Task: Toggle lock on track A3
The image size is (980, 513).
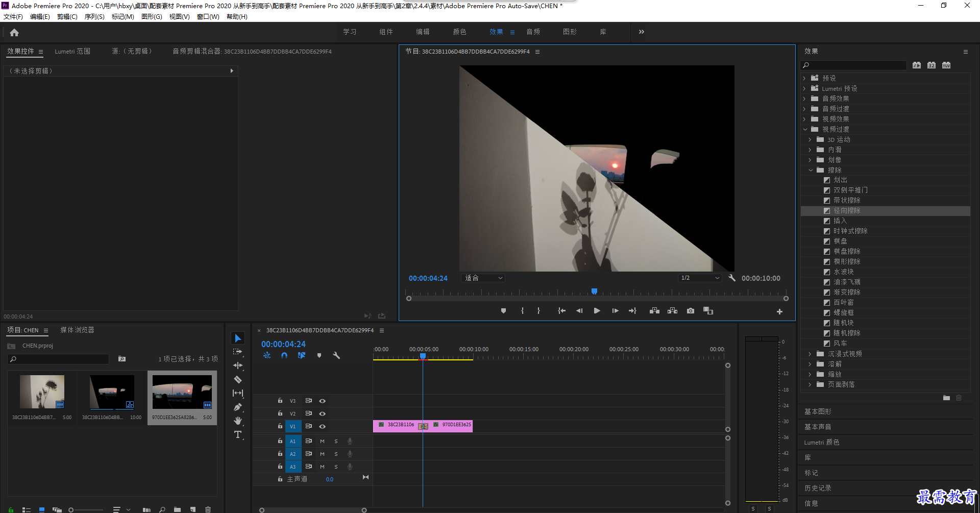Action: coord(280,466)
